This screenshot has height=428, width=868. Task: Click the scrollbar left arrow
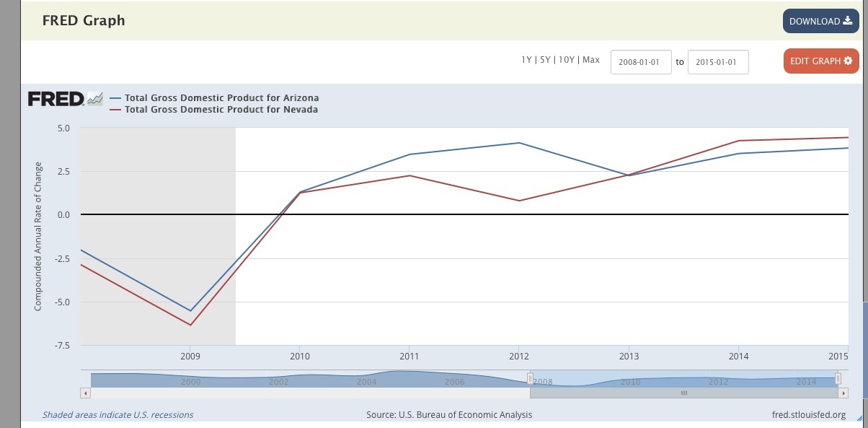click(x=85, y=393)
